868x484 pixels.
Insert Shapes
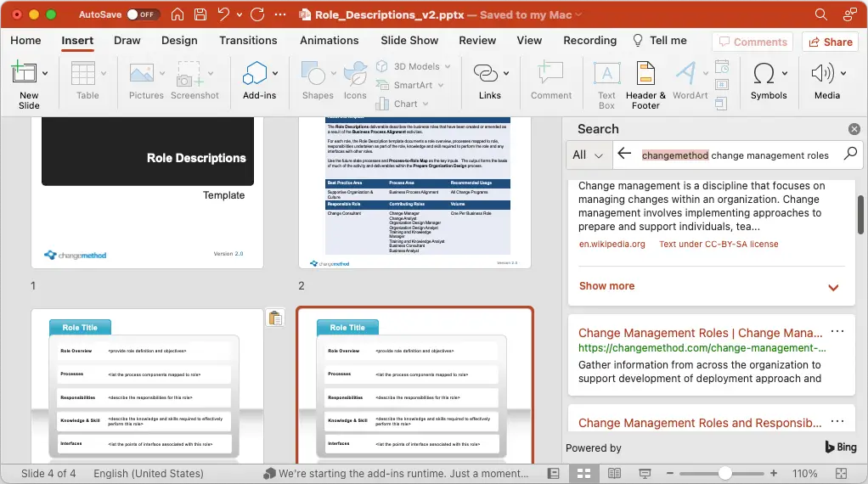[x=317, y=81]
